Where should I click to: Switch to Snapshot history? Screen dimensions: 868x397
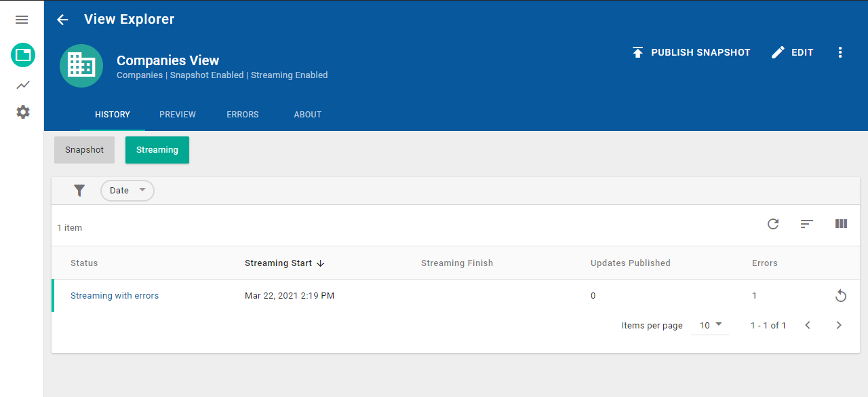(84, 150)
